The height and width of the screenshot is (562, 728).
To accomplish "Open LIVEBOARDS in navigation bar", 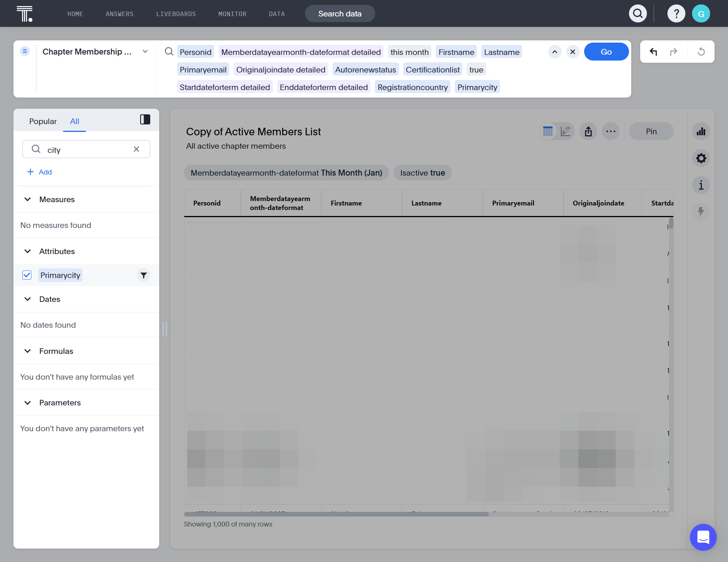I will 176,14.
